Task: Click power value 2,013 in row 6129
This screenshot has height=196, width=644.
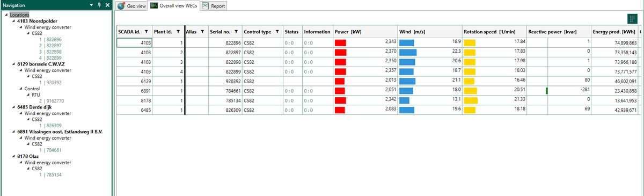Action: point(390,81)
